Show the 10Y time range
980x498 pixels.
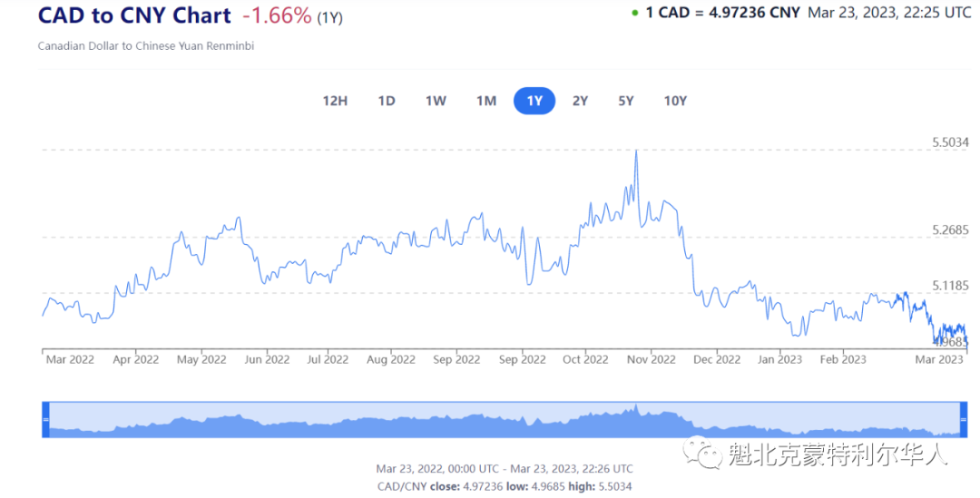click(675, 101)
